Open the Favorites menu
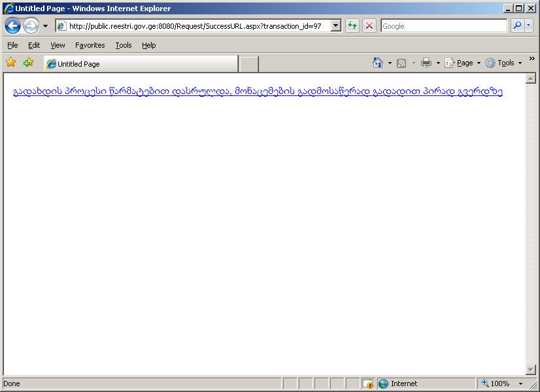Image resolution: width=540 pixels, height=392 pixels. (x=90, y=45)
